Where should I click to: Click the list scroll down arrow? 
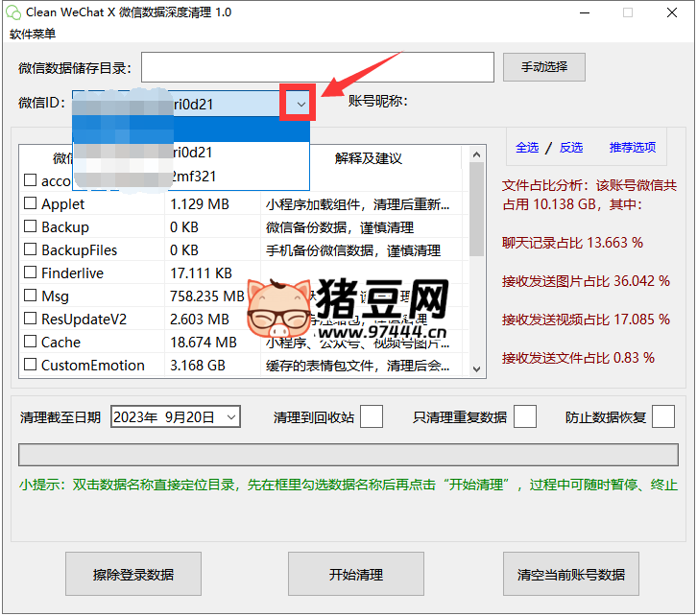tap(476, 369)
